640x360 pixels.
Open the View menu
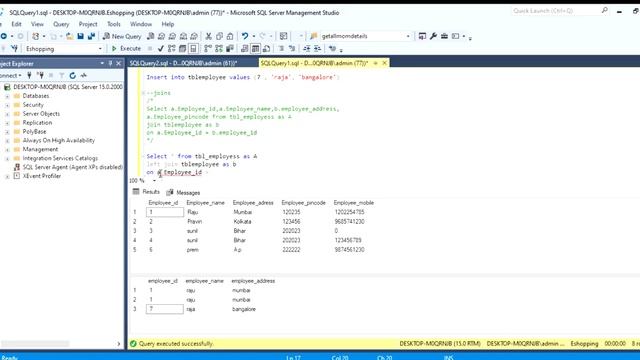click(x=37, y=24)
